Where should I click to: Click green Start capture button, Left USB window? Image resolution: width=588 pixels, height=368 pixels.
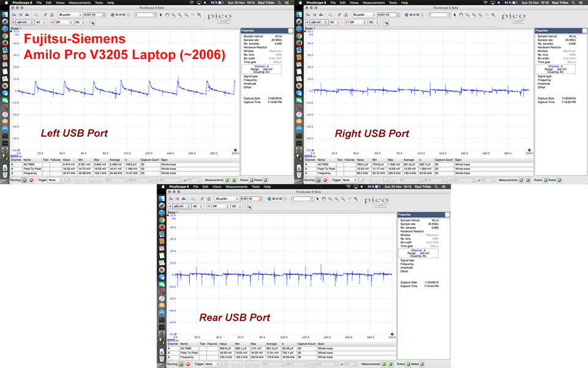point(24,180)
